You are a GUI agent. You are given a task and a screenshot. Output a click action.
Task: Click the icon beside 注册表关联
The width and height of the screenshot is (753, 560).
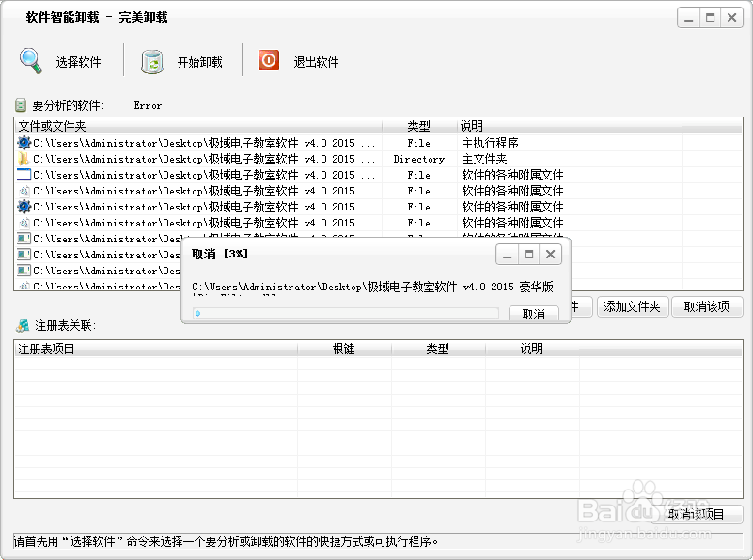22,325
